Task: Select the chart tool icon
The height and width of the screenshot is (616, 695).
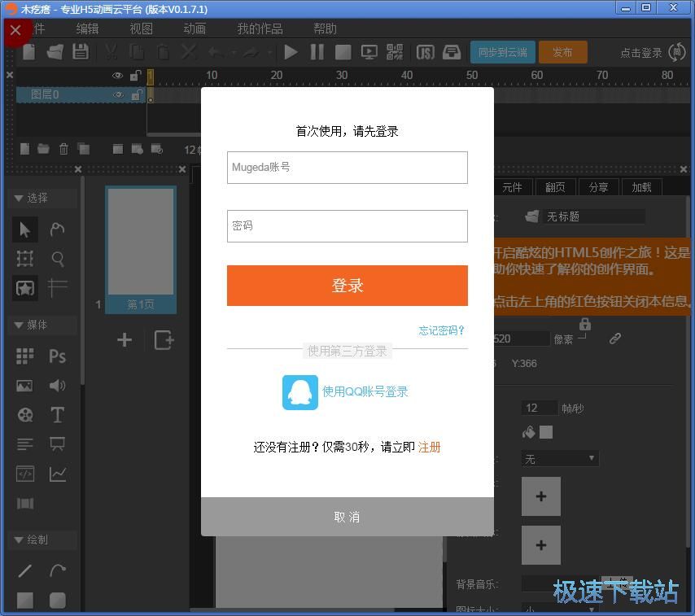Action: pyautogui.click(x=57, y=474)
